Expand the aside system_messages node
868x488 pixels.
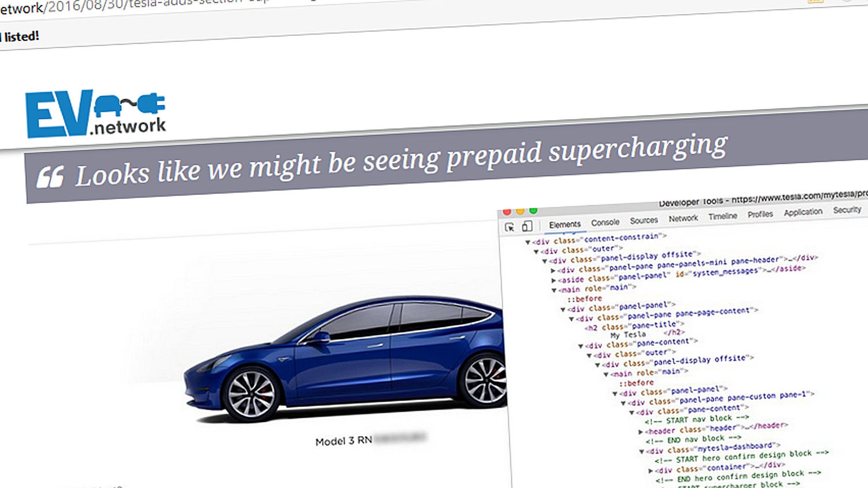pos(553,280)
